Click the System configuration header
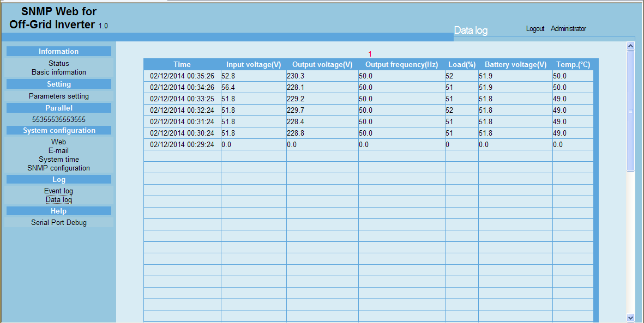 pos(59,131)
